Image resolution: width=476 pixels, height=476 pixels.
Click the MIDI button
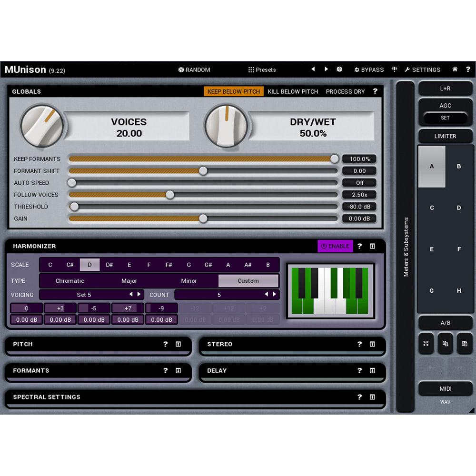[446, 388]
